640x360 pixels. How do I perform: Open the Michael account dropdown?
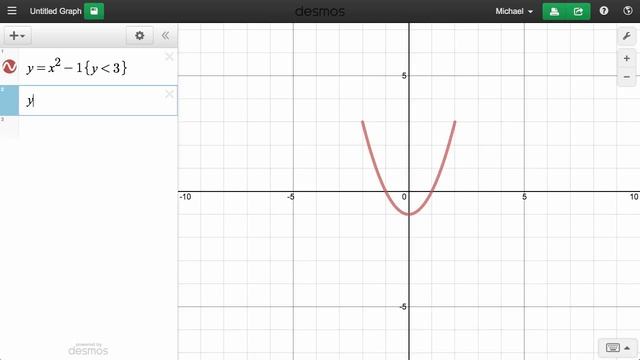coord(514,11)
